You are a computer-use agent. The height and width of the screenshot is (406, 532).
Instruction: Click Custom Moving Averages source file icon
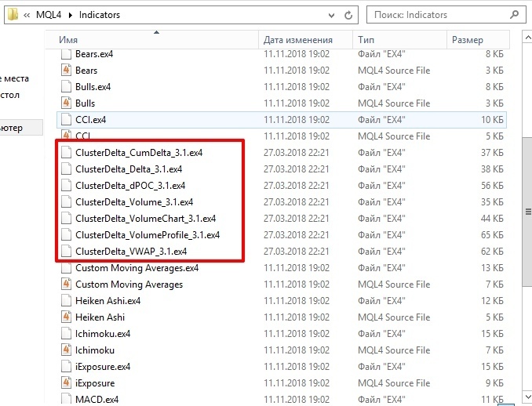[x=66, y=284]
